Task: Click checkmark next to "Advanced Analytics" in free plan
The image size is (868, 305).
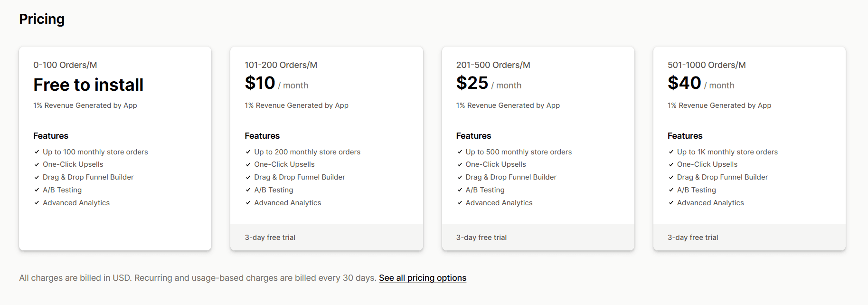Action: (37, 202)
